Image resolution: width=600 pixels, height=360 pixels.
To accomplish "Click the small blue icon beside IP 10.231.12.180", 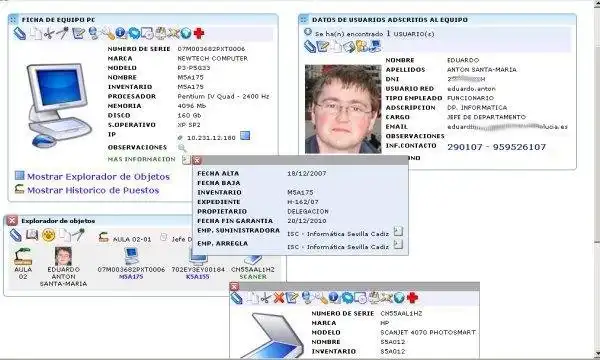I will point(245,135).
